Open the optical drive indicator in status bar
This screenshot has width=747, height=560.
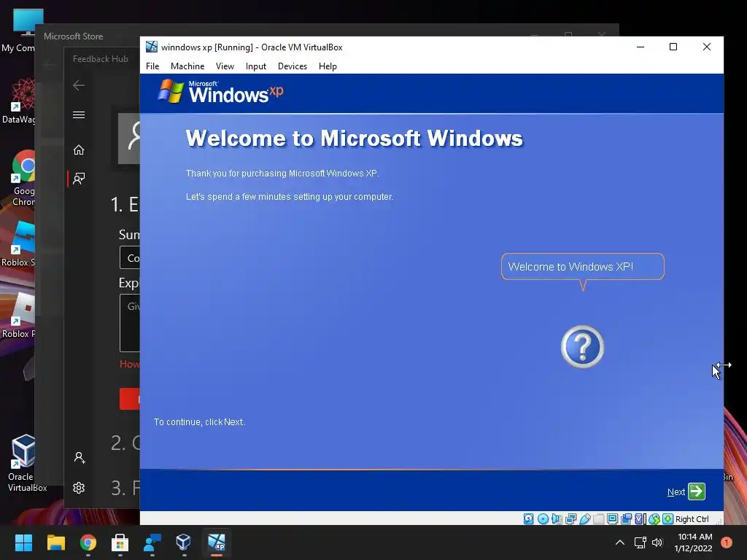[x=543, y=519]
